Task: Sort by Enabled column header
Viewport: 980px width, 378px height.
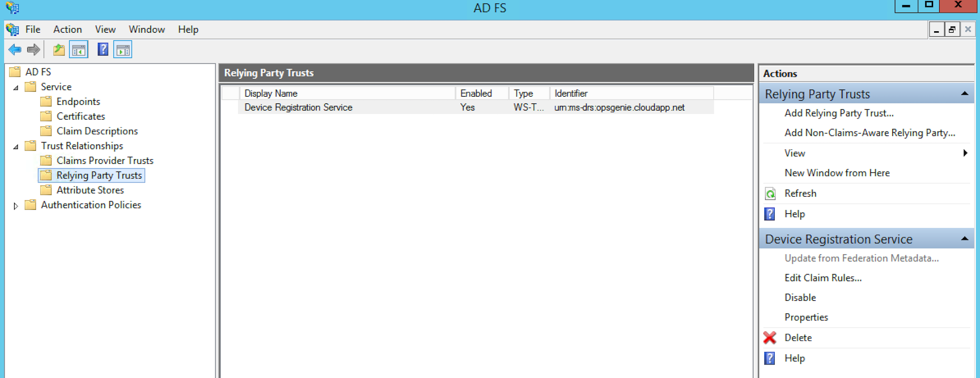Action: (482, 93)
